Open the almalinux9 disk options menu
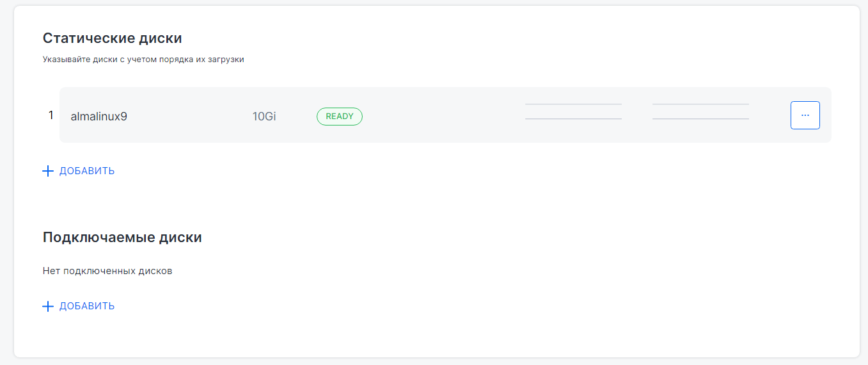Image resolution: width=868 pixels, height=365 pixels. point(805,115)
